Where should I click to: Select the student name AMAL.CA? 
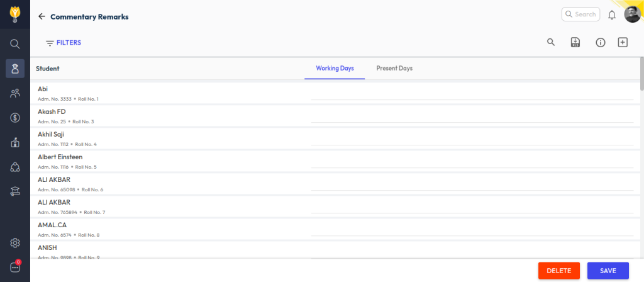[52, 225]
